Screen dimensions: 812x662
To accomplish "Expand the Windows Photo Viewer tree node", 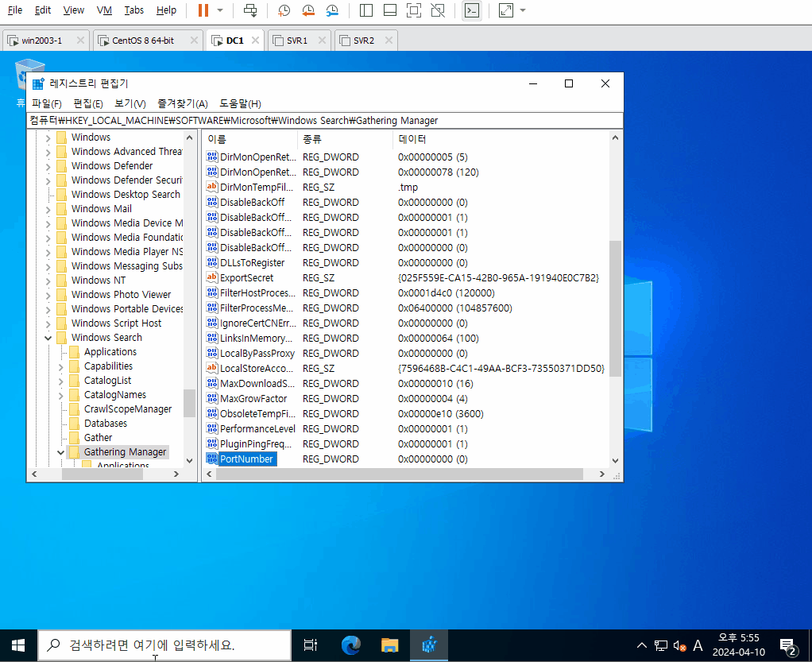I will [48, 296].
